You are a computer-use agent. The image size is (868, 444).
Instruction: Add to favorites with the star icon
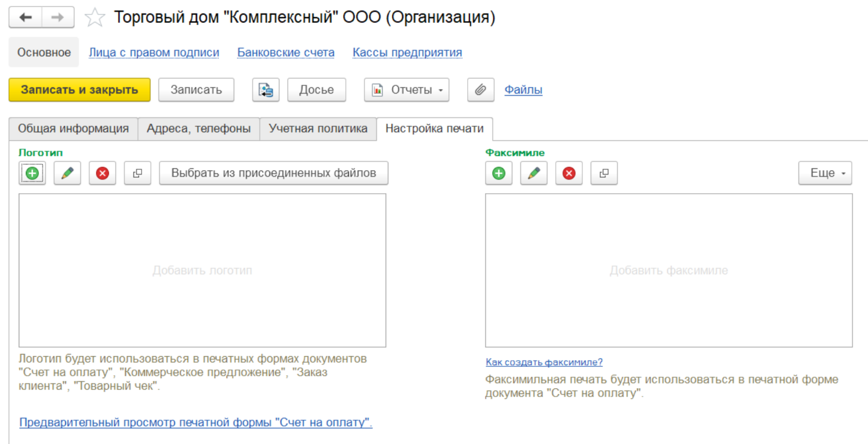tap(95, 18)
